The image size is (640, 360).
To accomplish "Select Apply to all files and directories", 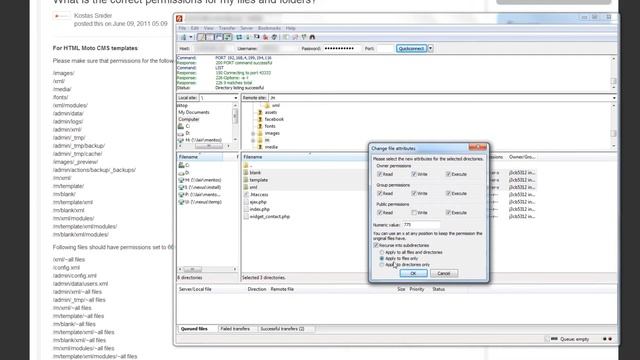I will (x=382, y=252).
